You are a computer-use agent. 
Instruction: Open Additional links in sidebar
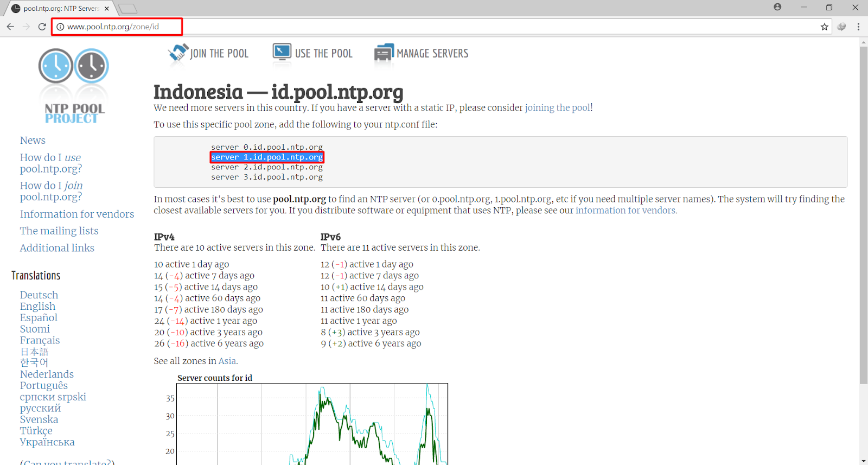(x=57, y=248)
